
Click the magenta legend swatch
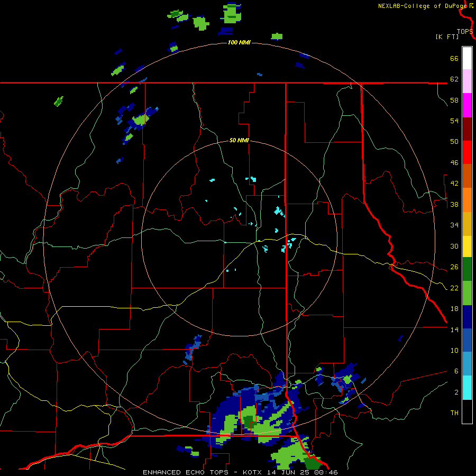467,105
